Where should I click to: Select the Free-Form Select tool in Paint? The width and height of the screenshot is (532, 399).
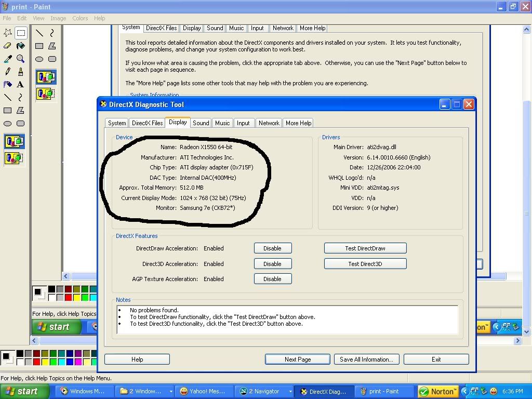pos(8,33)
